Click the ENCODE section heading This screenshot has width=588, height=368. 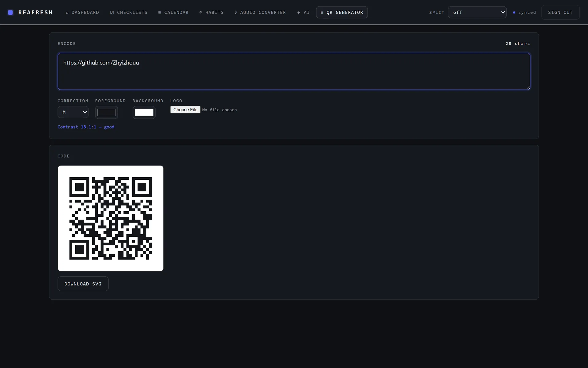point(67,44)
